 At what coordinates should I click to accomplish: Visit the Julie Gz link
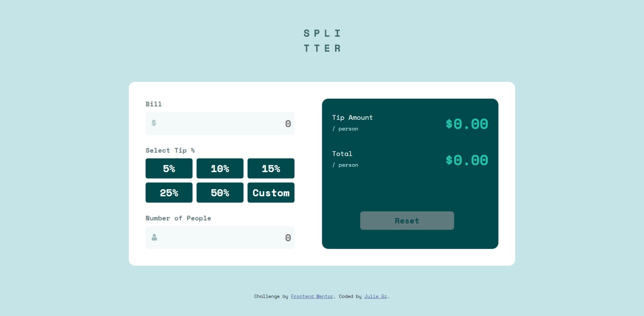375,297
